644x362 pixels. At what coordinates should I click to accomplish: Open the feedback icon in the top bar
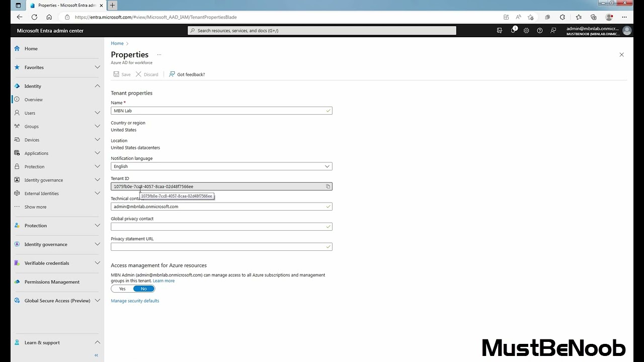(x=553, y=30)
